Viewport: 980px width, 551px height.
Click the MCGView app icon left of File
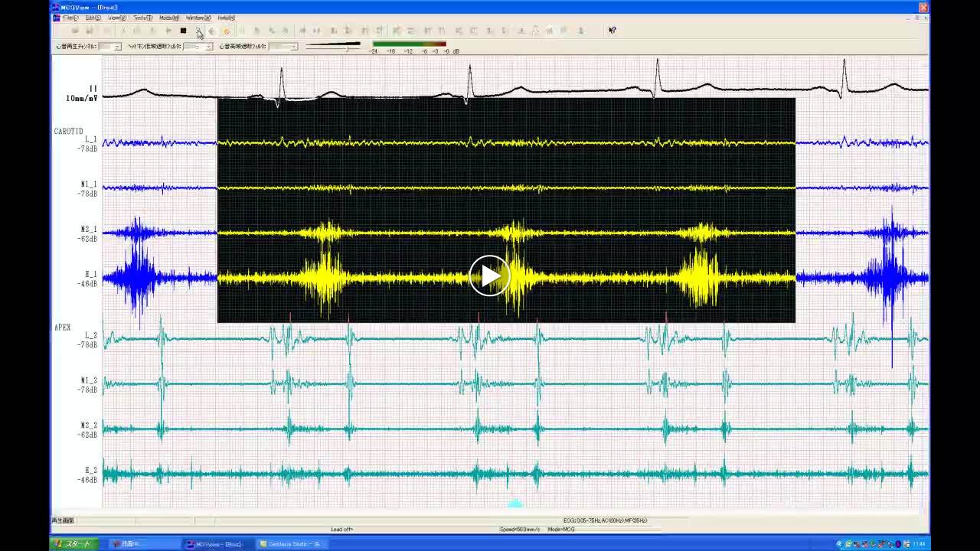coord(57,18)
